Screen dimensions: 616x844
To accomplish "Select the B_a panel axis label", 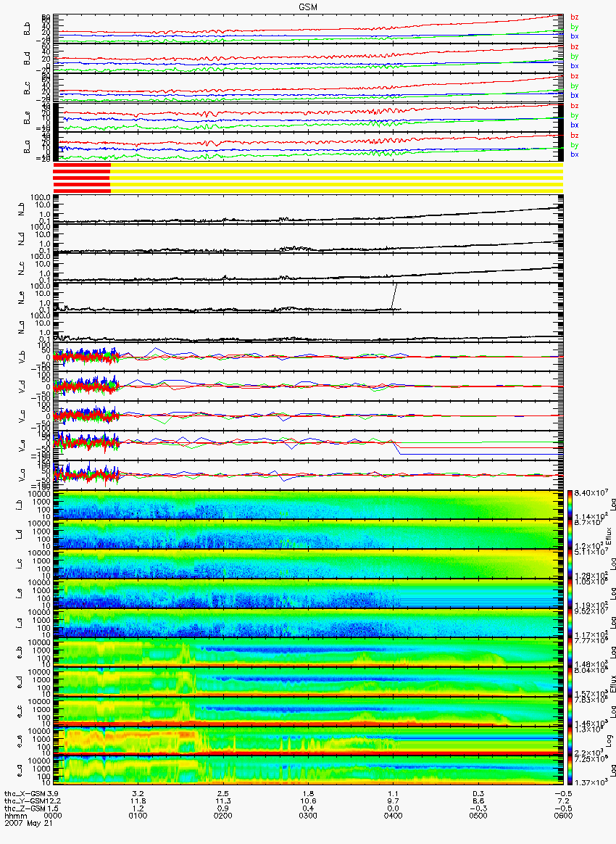I will coord(27,147).
